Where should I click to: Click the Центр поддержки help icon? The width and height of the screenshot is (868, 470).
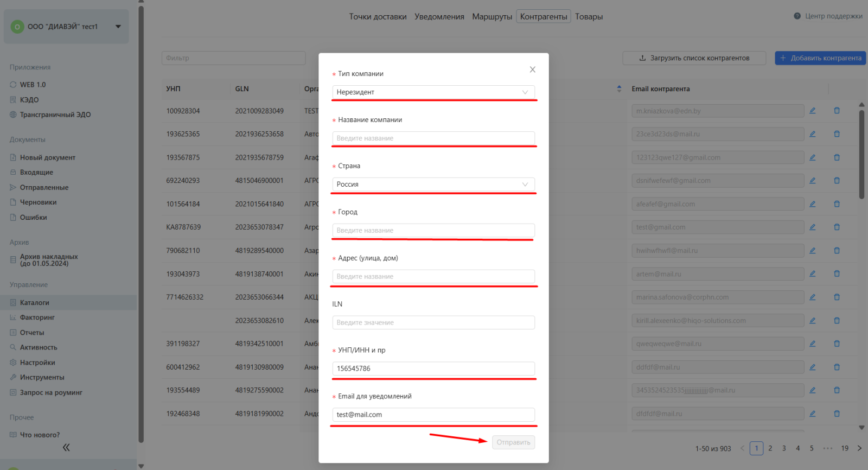pos(797,16)
